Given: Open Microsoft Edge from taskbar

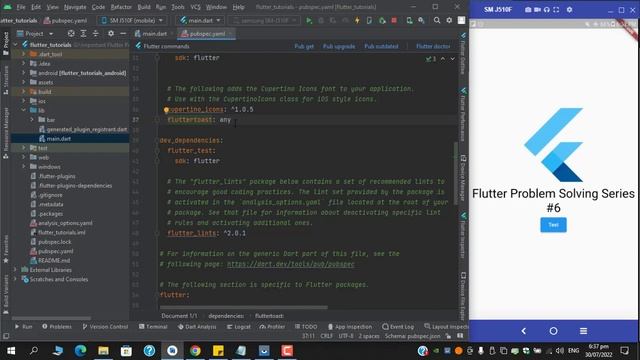Looking at the screenshot, I should pyautogui.click(x=80, y=351).
